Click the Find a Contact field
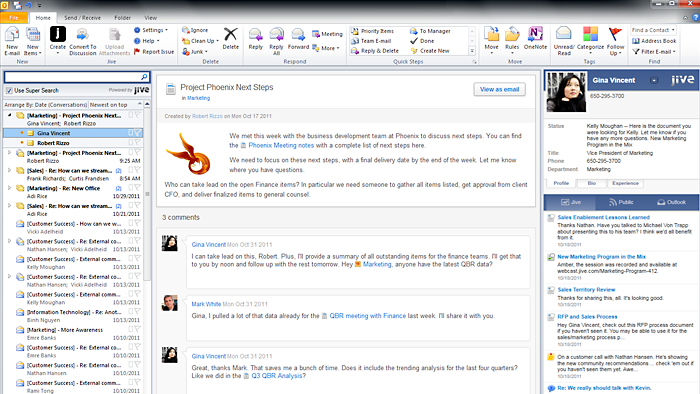This screenshot has width=700, height=394. tap(653, 30)
